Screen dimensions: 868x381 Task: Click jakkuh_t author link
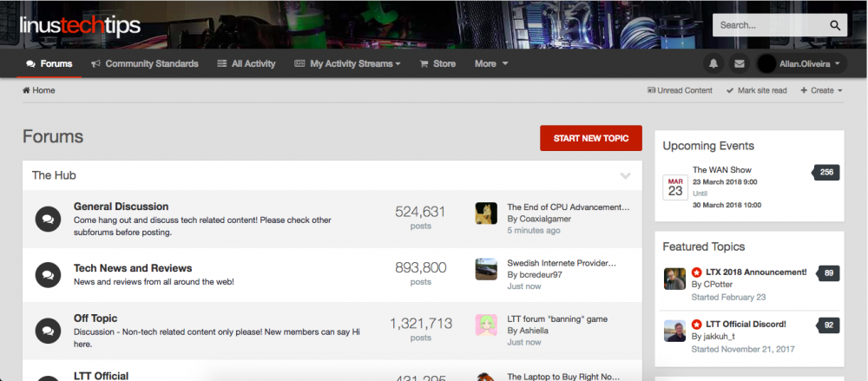tap(720, 337)
